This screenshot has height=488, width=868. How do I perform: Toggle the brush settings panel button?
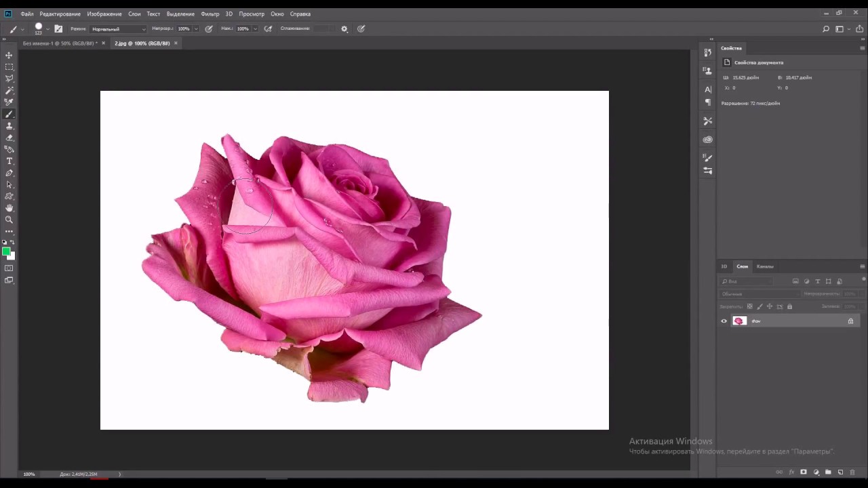(x=58, y=29)
